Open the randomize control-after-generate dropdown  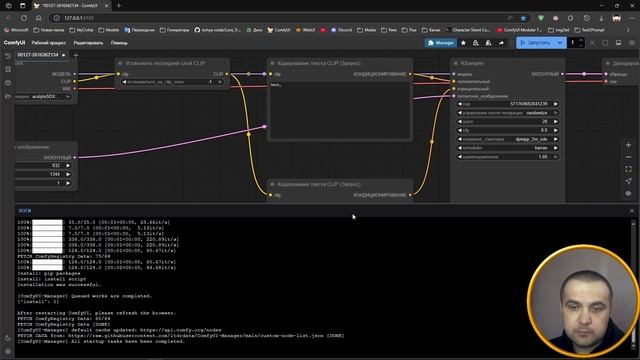(507, 113)
